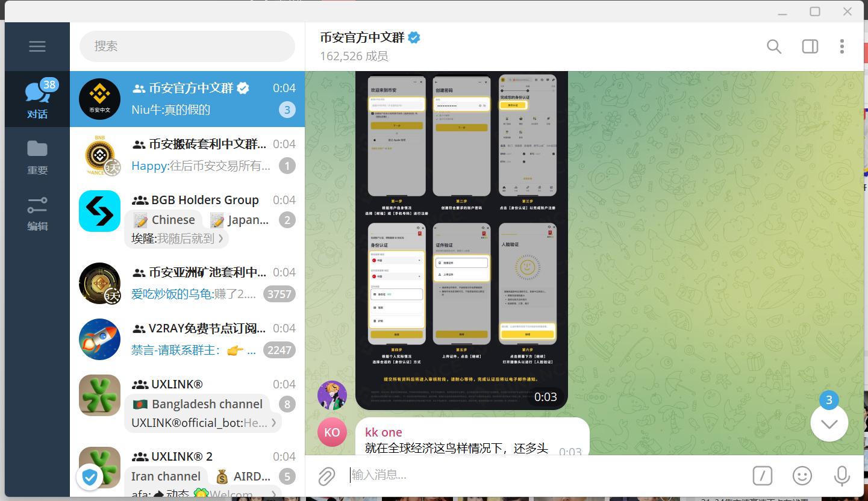Click the anime sender avatar in chat
This screenshot has width=868, height=501.
click(332, 395)
